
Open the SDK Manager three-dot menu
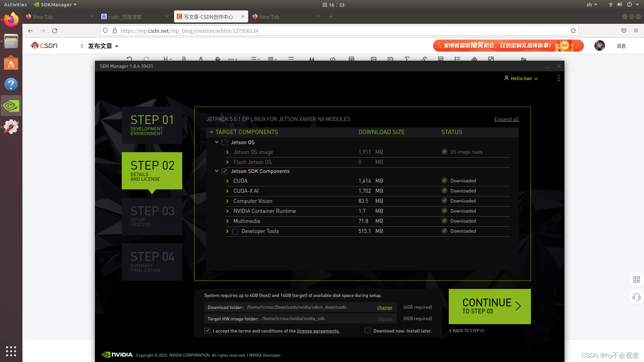[558, 78]
